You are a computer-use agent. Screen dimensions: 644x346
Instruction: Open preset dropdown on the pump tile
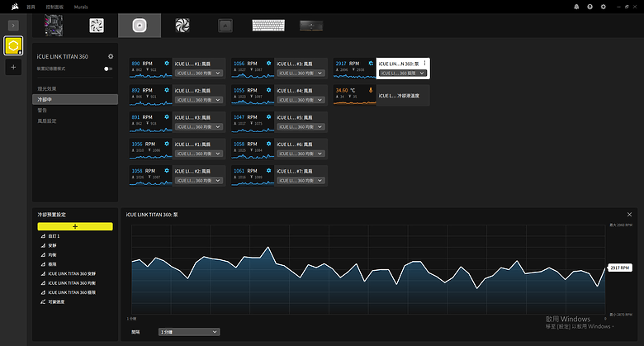[402, 73]
